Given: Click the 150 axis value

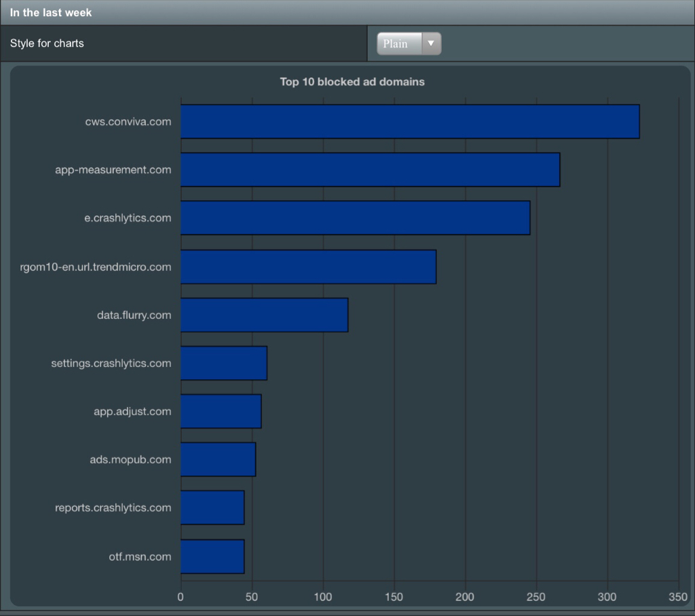Looking at the screenshot, I should (x=394, y=597).
